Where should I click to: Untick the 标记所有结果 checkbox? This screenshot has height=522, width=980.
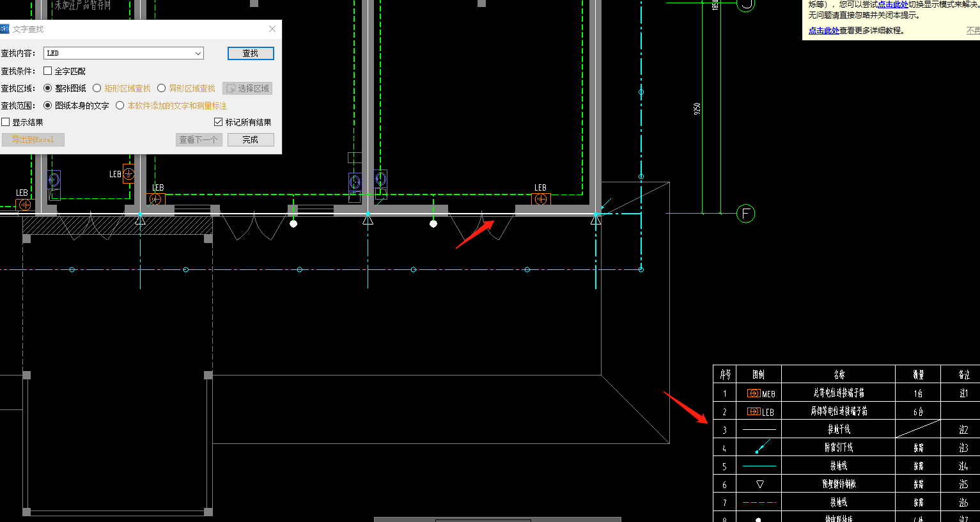[219, 122]
